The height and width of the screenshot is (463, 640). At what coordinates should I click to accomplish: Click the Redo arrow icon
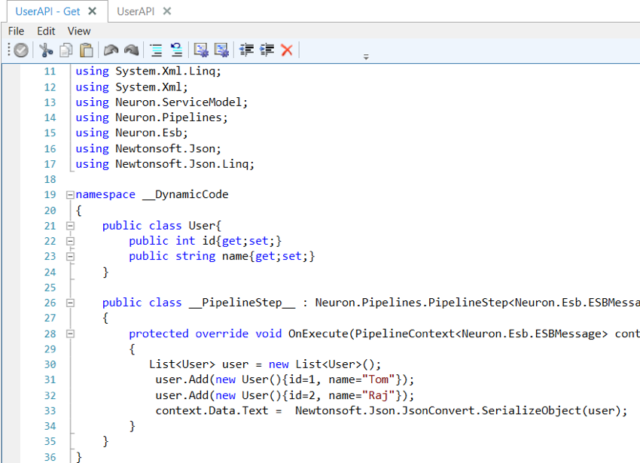click(x=131, y=50)
